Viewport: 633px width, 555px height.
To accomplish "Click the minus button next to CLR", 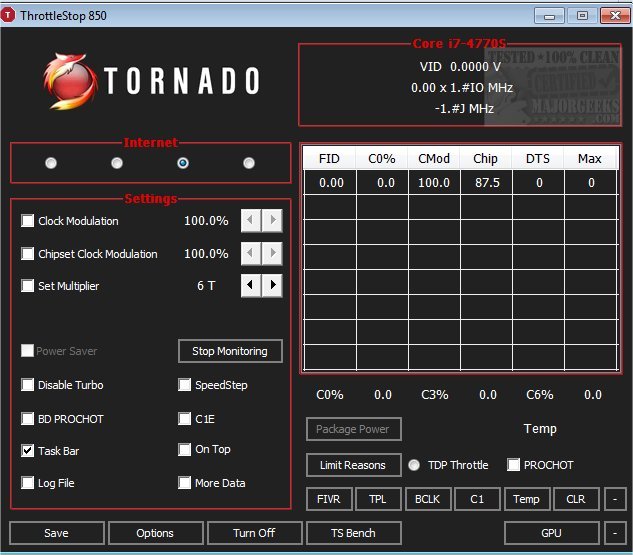I will (x=615, y=499).
